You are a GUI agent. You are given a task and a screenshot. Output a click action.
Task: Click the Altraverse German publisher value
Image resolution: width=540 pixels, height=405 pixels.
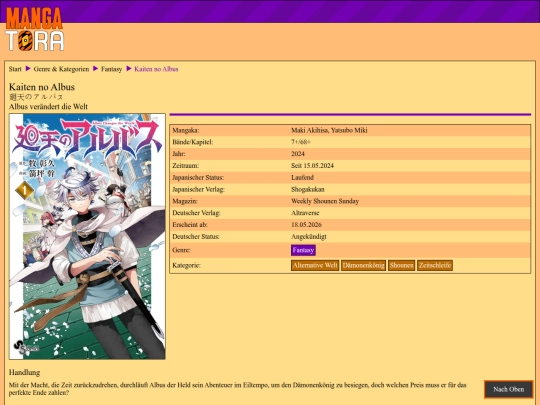coord(305,213)
